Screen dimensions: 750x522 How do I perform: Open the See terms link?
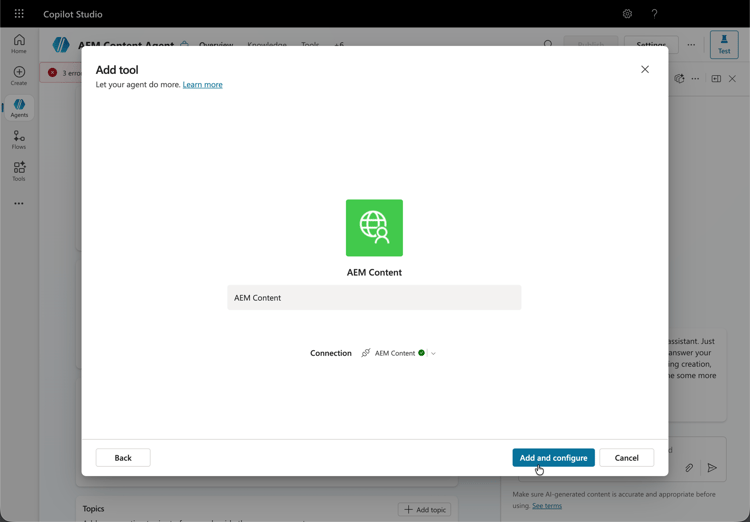[547, 506]
